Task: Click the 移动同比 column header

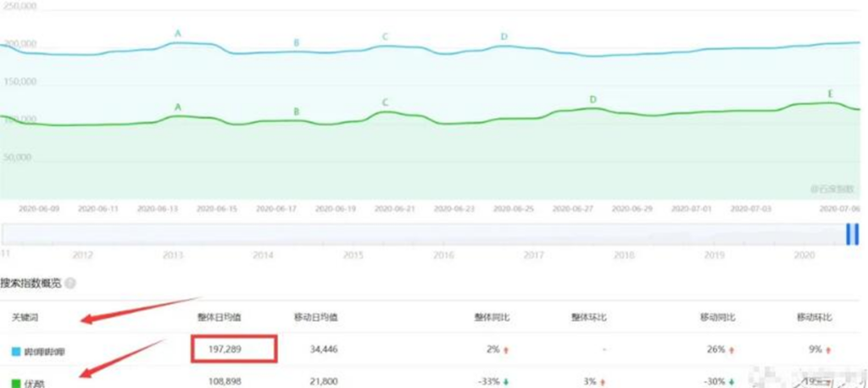Action: tap(717, 318)
